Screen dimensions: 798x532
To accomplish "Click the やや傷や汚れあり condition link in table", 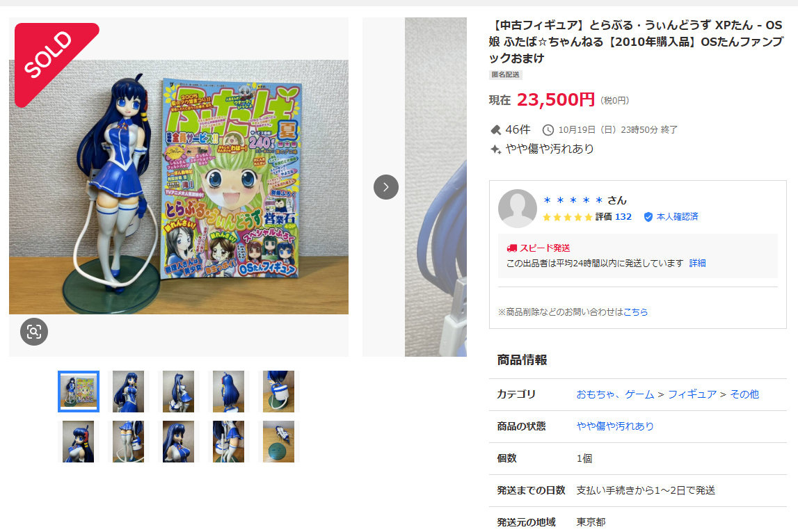I will tap(615, 426).
